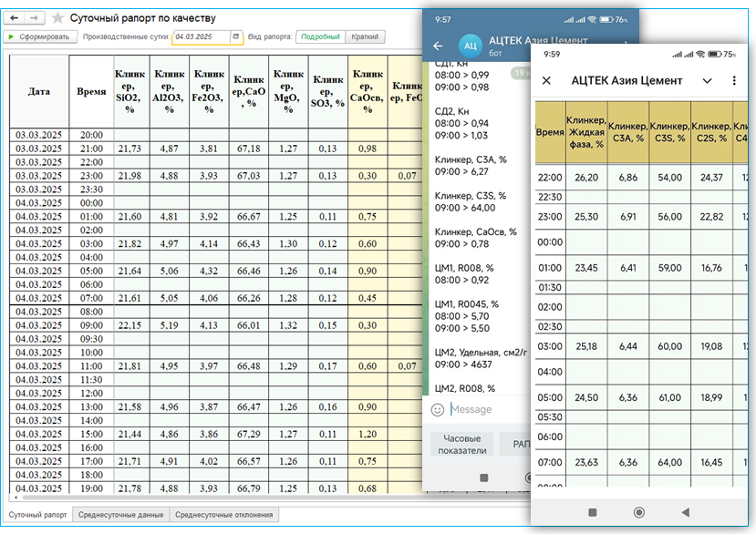This screenshot has height=534, width=756.
Task: Open the Суточный рапорт tab
Action: tap(37, 515)
